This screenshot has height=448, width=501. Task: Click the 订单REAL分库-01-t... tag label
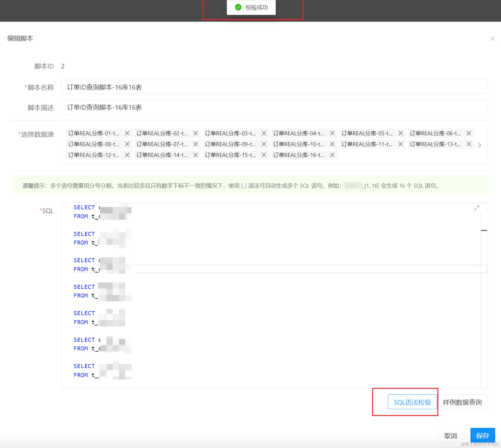click(94, 133)
